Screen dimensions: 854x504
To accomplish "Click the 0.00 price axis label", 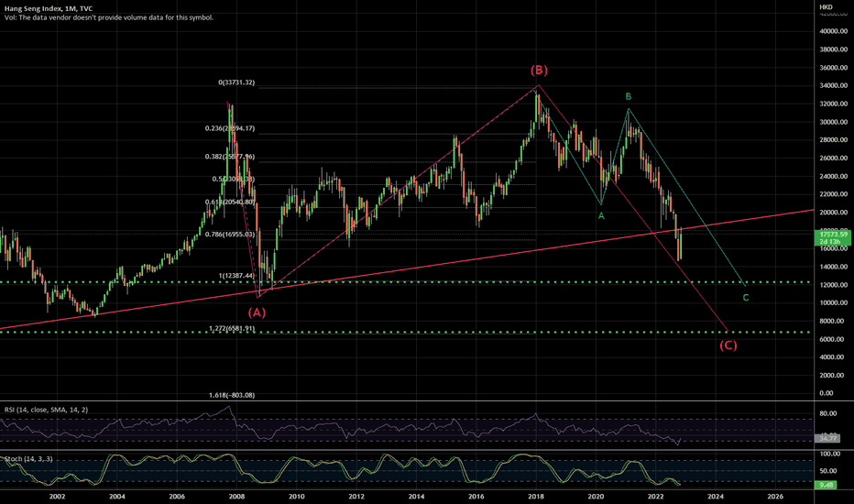I will pos(827,393).
